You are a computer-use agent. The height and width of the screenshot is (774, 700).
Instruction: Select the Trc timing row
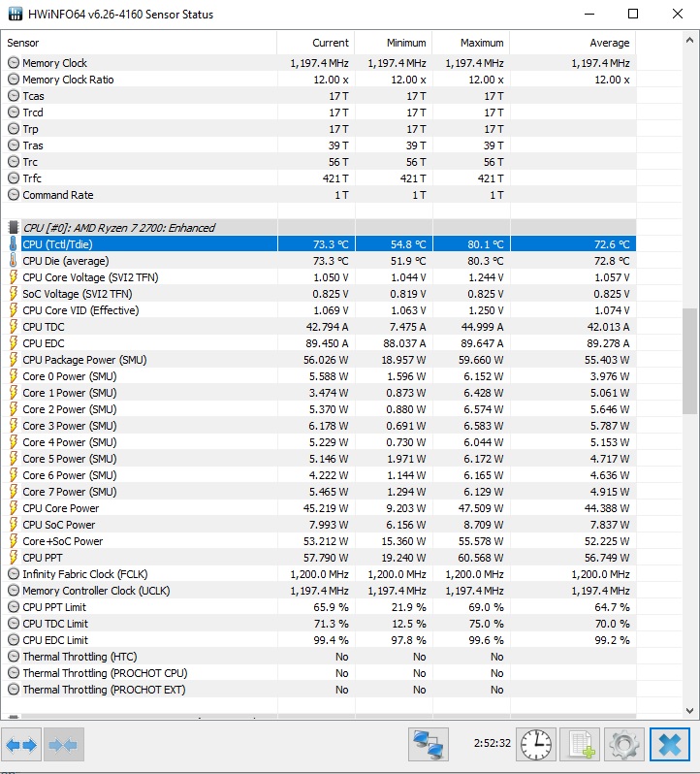[318, 162]
